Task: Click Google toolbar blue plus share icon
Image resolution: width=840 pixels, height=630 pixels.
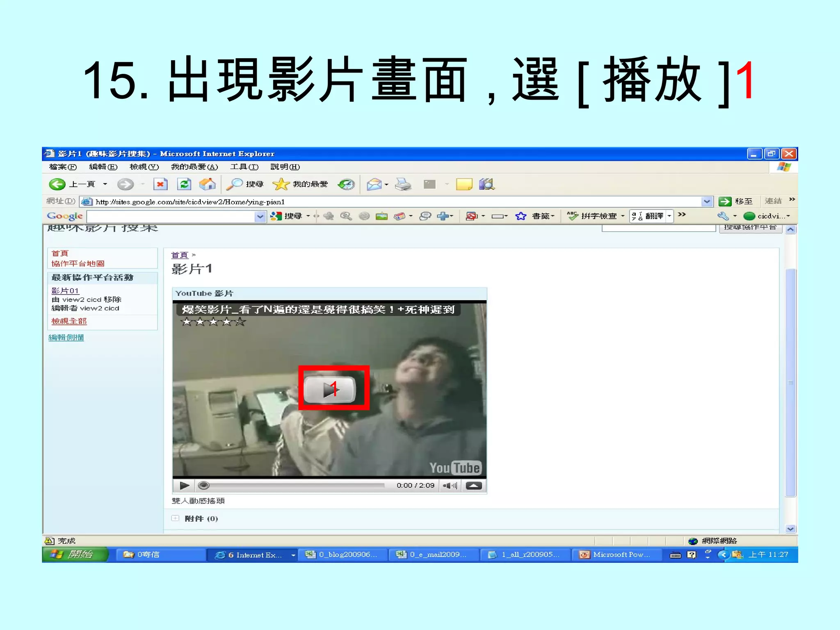Action: [x=443, y=216]
